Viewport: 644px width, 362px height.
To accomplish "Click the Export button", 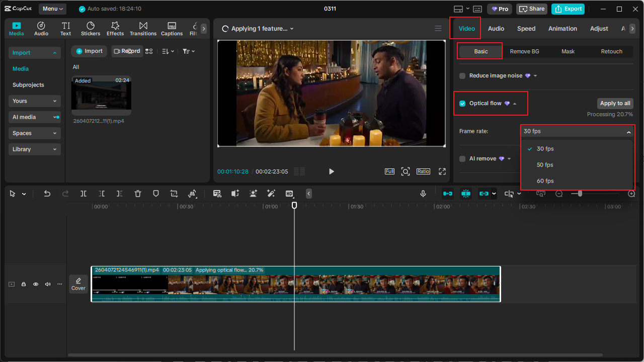I will [x=569, y=9].
